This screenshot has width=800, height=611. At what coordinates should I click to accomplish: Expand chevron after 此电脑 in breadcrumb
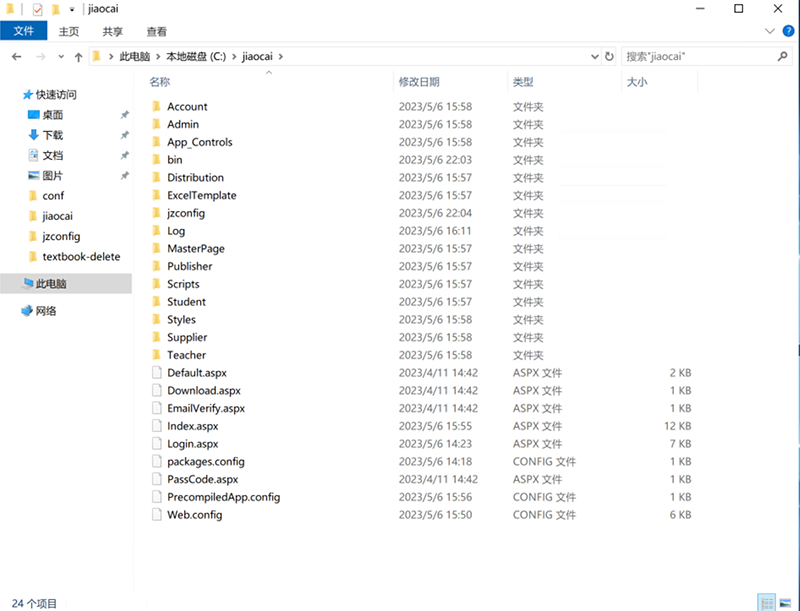tap(158, 56)
